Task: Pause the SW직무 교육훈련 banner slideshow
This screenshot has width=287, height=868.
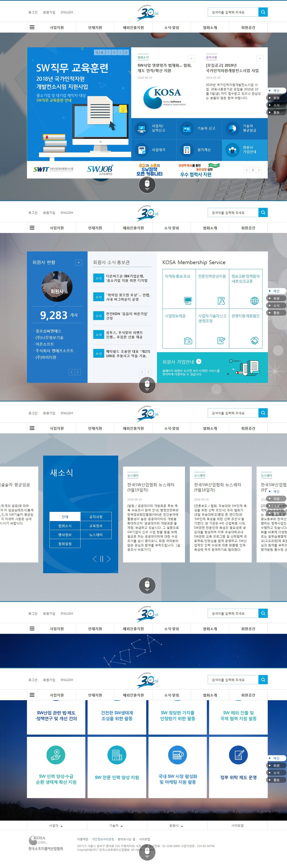Action: click(114, 52)
